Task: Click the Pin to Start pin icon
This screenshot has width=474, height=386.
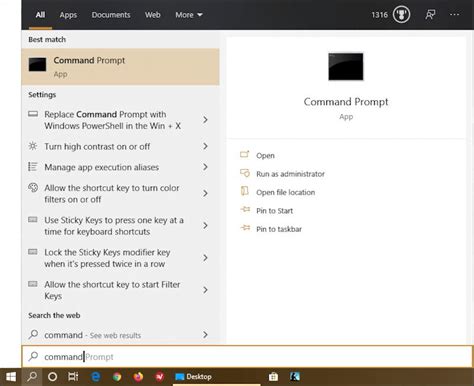Action: pyautogui.click(x=245, y=209)
